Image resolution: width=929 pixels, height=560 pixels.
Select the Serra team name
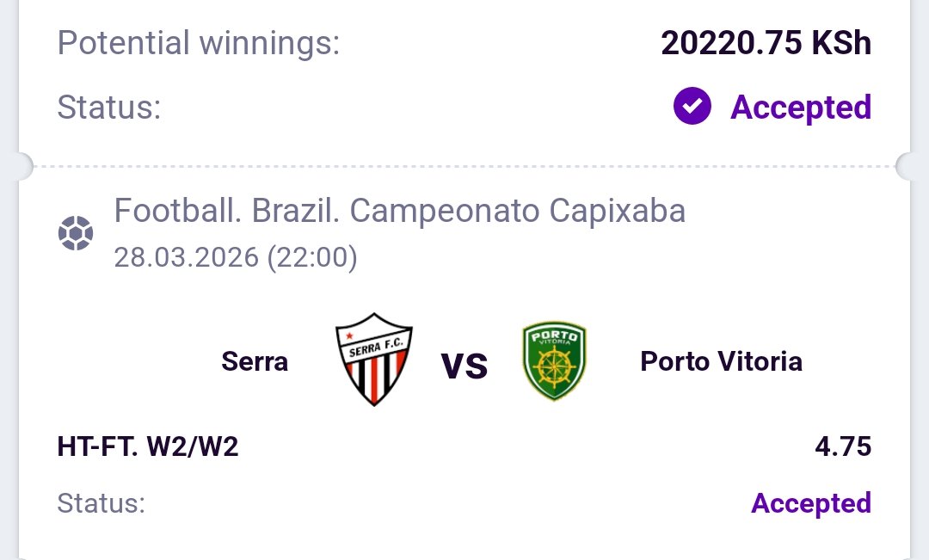click(x=255, y=361)
